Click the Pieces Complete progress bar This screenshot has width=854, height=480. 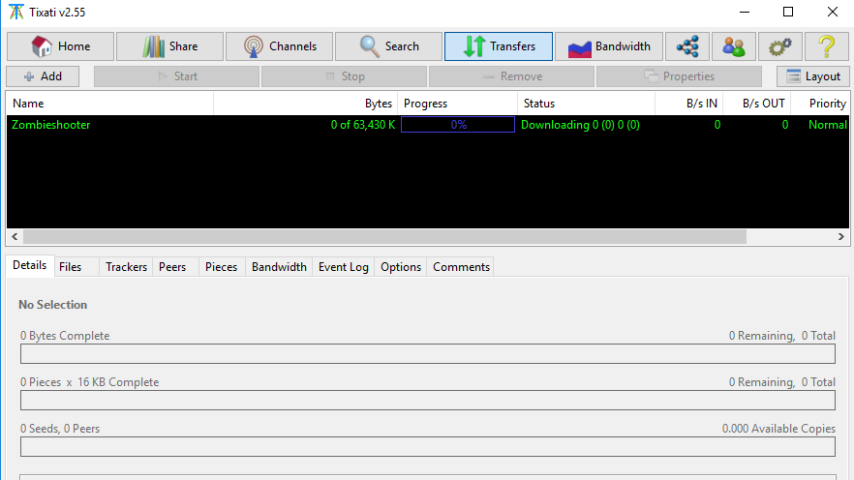click(x=428, y=400)
